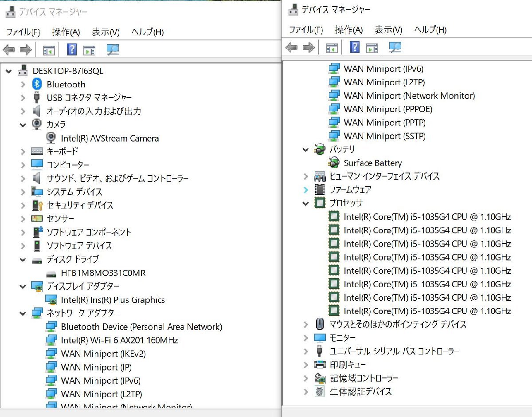Viewport: 532px width, 417px height.
Task: Collapse the プロセッサ category
Action: (x=305, y=203)
